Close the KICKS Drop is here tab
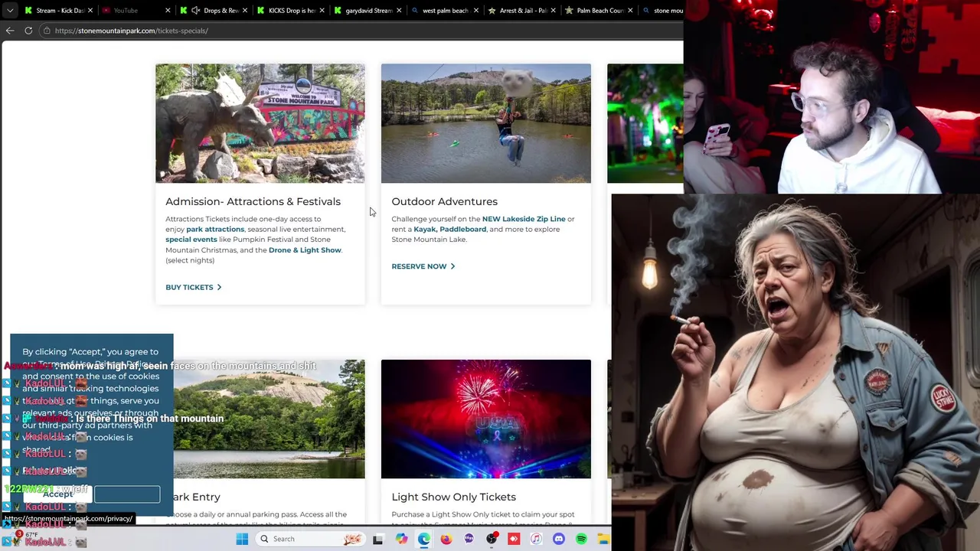The width and height of the screenshot is (980, 551). (322, 10)
